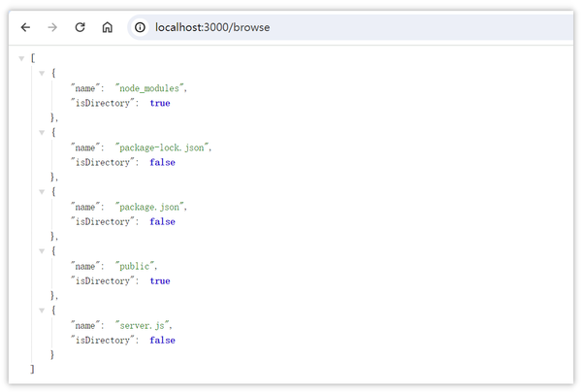
Task: Click false value under server.js
Action: click(162, 340)
